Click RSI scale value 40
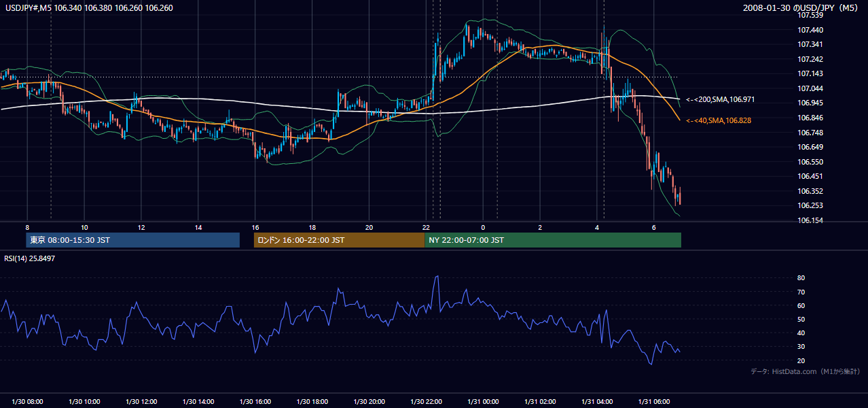Screen dimensions: 868x408 point(801,333)
